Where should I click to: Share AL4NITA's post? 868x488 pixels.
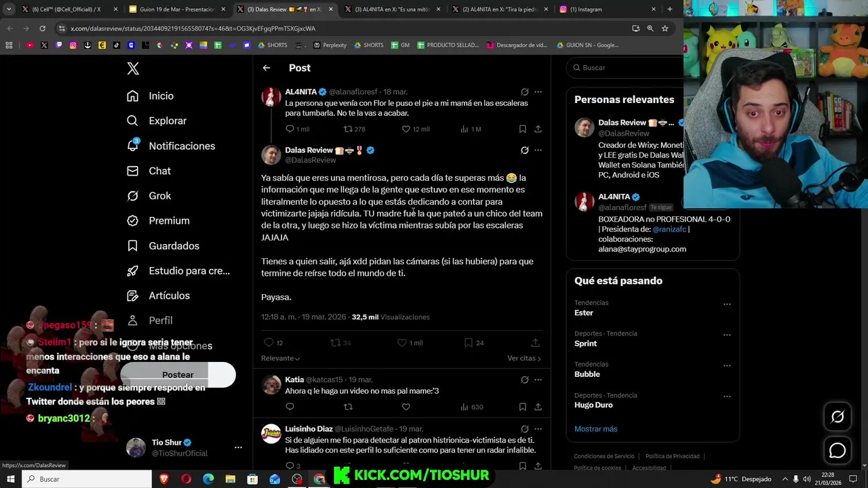point(538,129)
